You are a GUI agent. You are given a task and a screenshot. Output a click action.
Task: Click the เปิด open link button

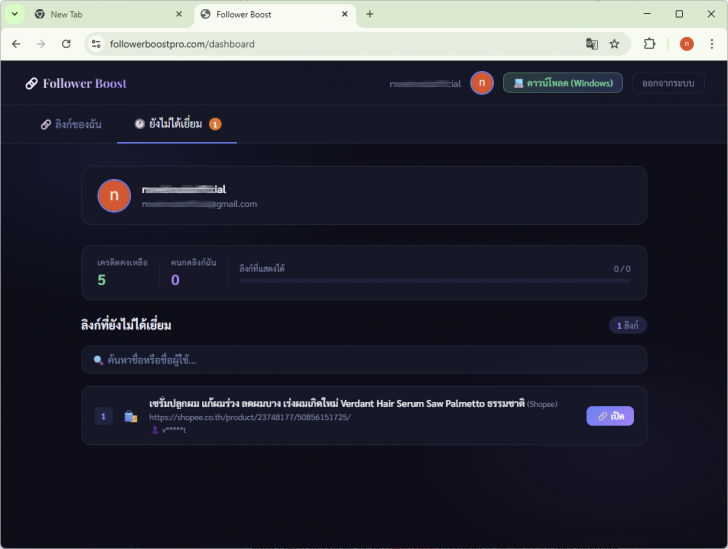coord(610,416)
